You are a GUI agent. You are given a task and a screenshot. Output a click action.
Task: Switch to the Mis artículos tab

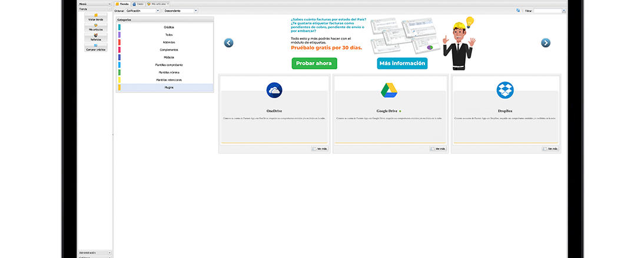pos(158,4)
